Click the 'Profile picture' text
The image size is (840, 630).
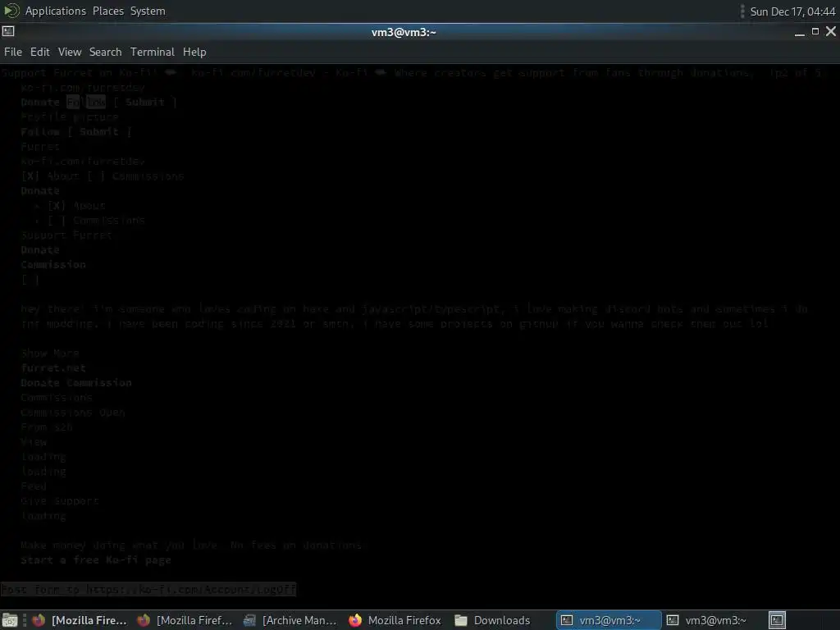[70, 116]
